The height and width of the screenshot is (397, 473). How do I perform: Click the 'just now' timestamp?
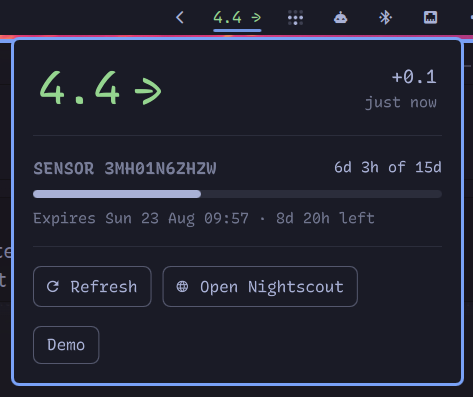click(401, 102)
